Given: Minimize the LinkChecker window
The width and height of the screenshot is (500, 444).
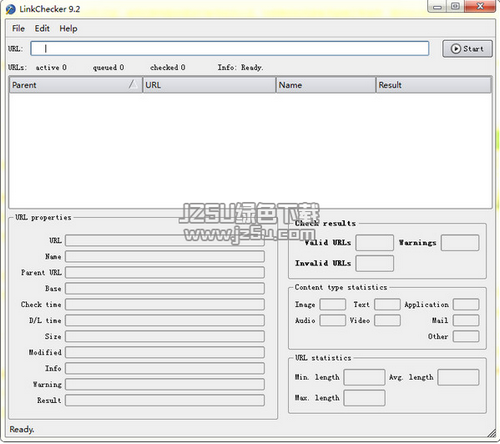Looking at the screenshot, I should [437, 7].
